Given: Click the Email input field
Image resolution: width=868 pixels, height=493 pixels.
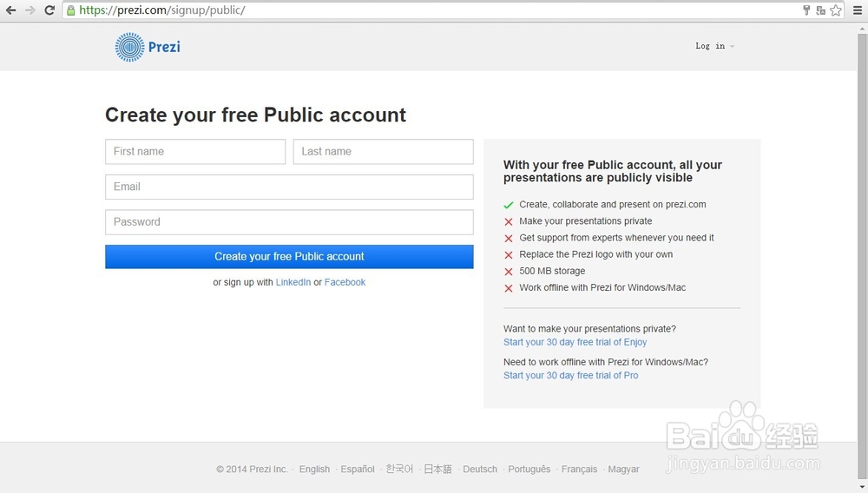Looking at the screenshot, I should tap(290, 187).
